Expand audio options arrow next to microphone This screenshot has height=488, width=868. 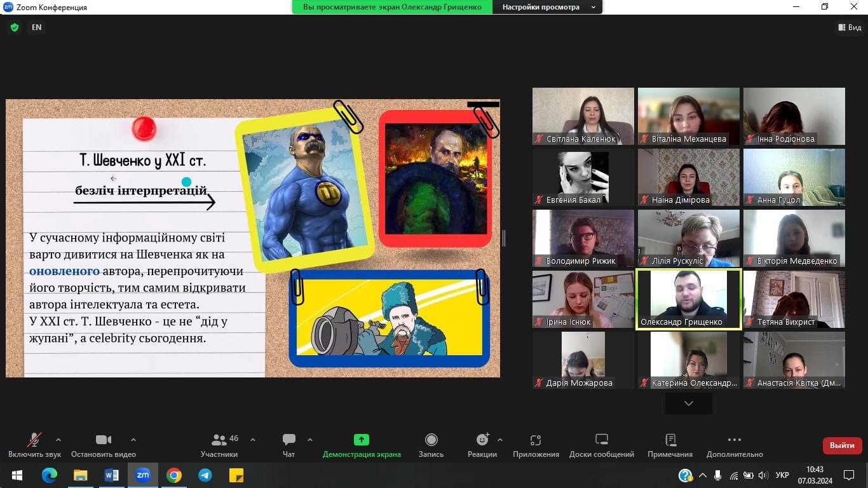click(58, 440)
